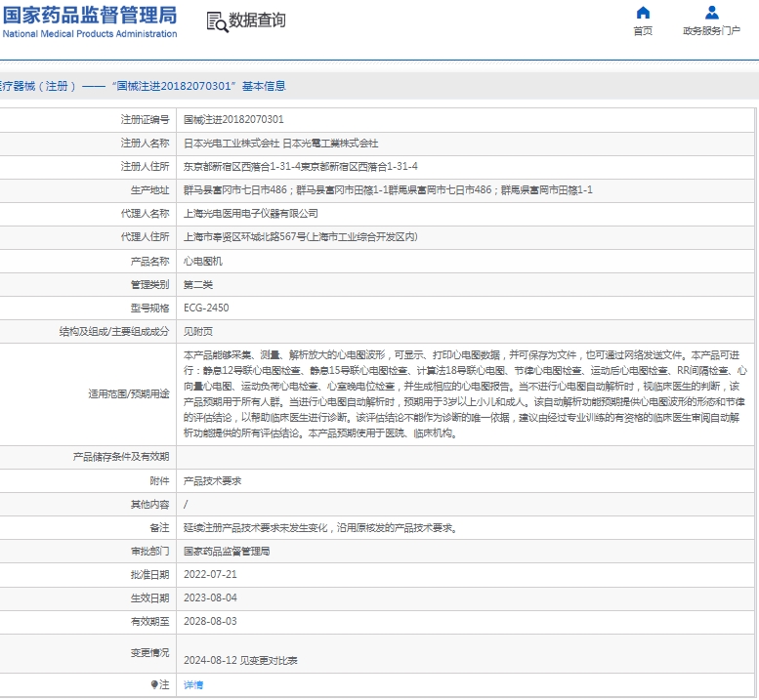Click the 代理人住所 row label

146,236
